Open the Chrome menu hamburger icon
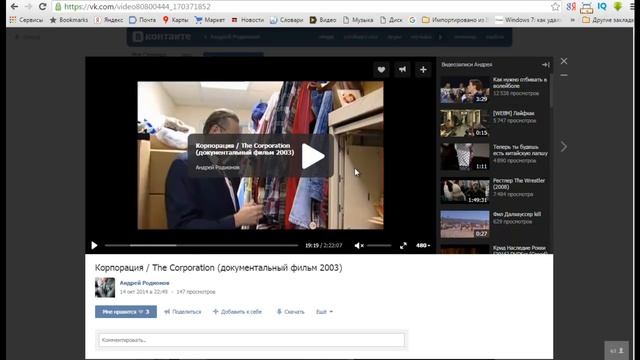Viewport: 640px width, 360px height. tap(632, 7)
